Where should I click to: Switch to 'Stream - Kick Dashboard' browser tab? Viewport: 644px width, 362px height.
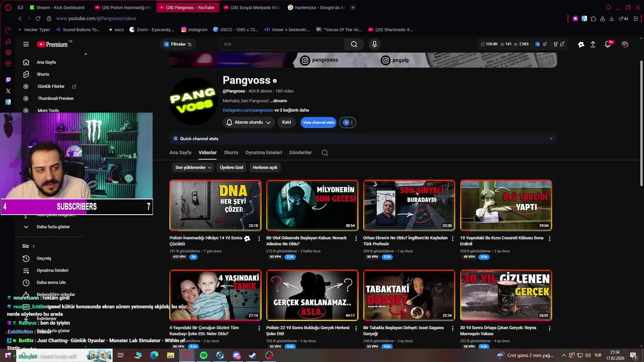58,8
